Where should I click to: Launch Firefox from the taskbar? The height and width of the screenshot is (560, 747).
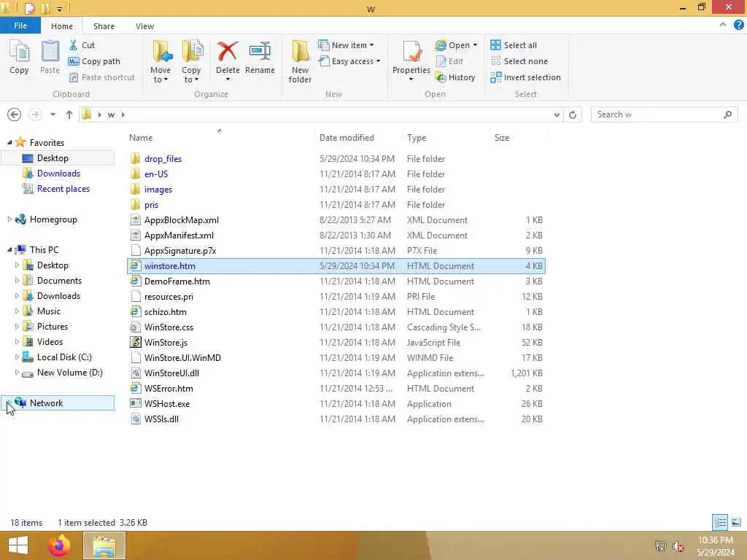click(x=59, y=545)
